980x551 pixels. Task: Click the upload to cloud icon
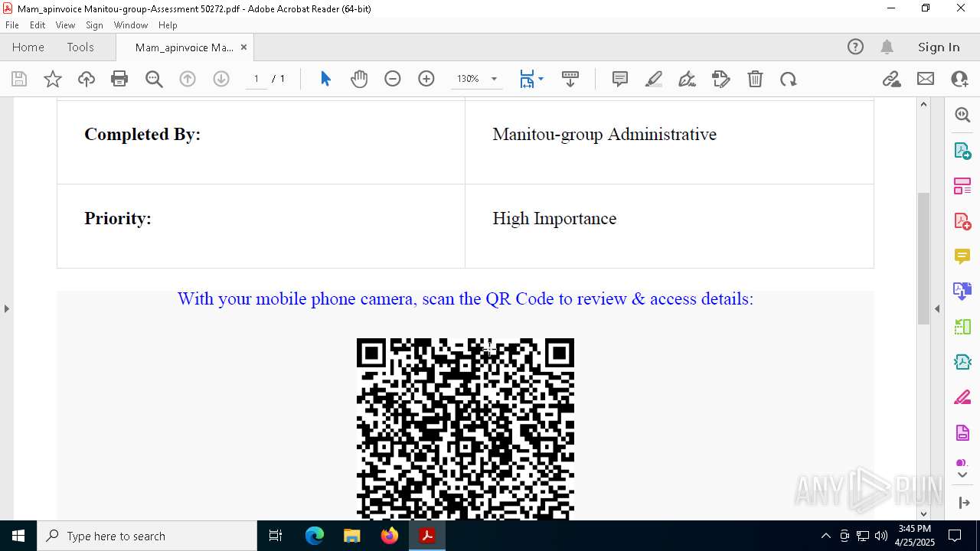87,79
